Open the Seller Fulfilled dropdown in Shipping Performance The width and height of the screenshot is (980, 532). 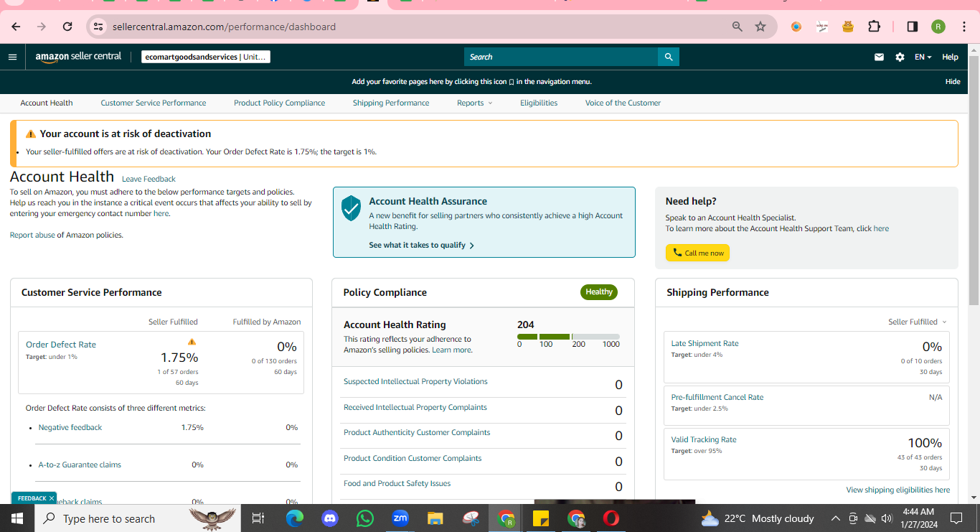(x=918, y=322)
